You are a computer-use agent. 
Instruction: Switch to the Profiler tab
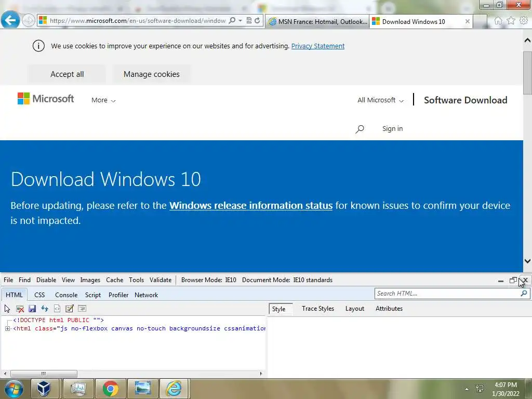click(x=118, y=295)
